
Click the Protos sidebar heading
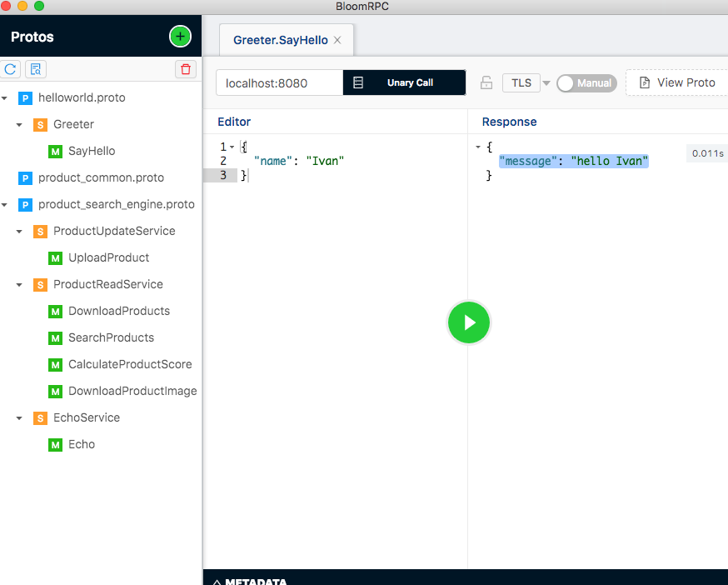32,37
